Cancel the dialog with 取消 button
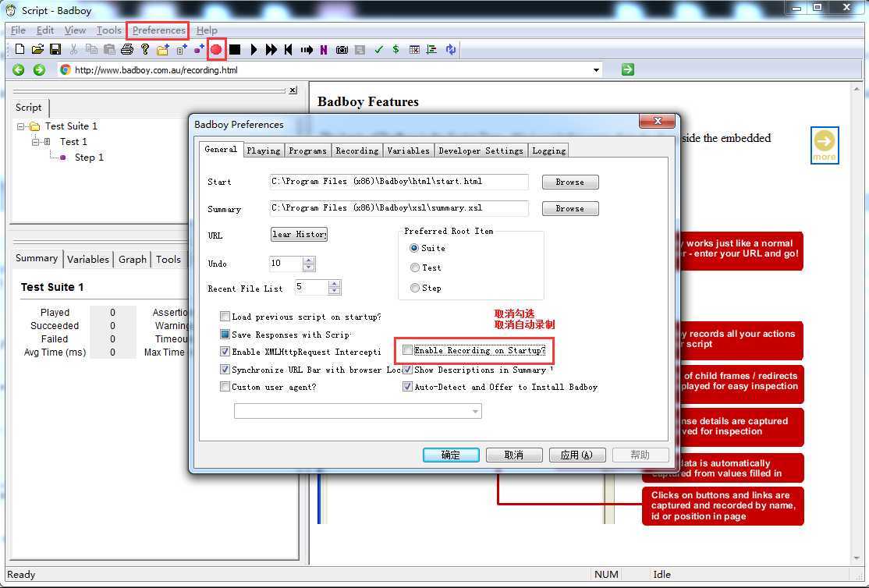This screenshot has height=588, width=869. [514, 455]
